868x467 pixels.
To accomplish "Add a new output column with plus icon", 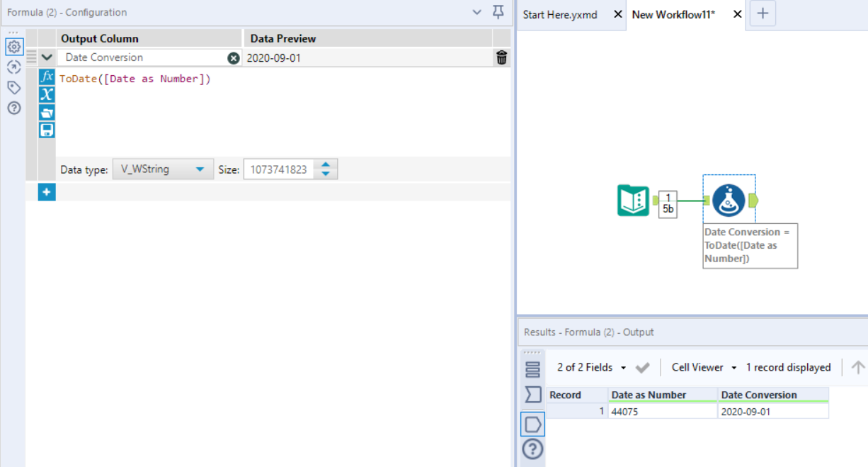I will click(46, 192).
